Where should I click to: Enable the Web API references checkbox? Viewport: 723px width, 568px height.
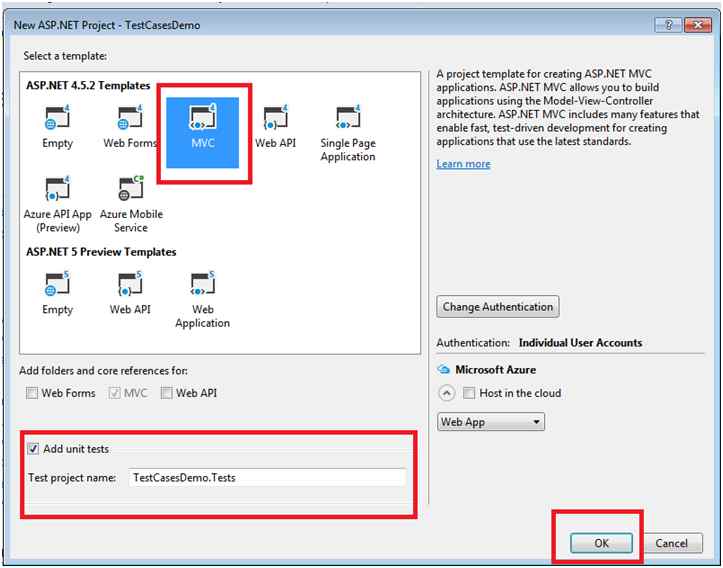(x=166, y=393)
